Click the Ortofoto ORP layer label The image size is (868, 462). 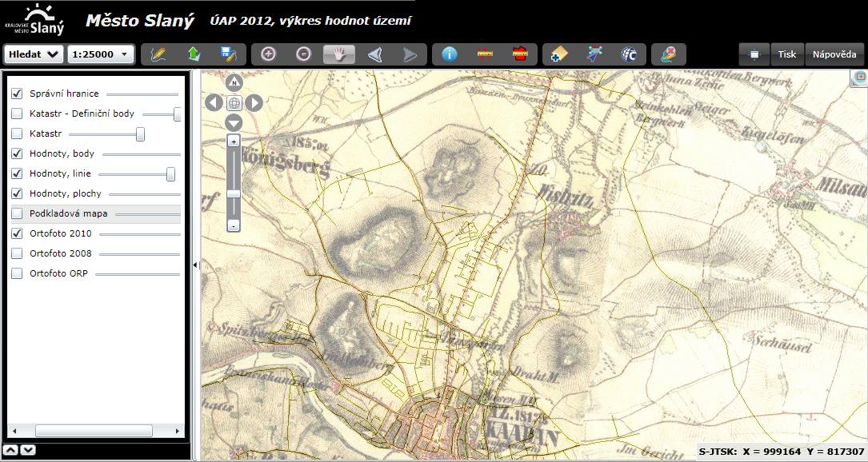(58, 273)
